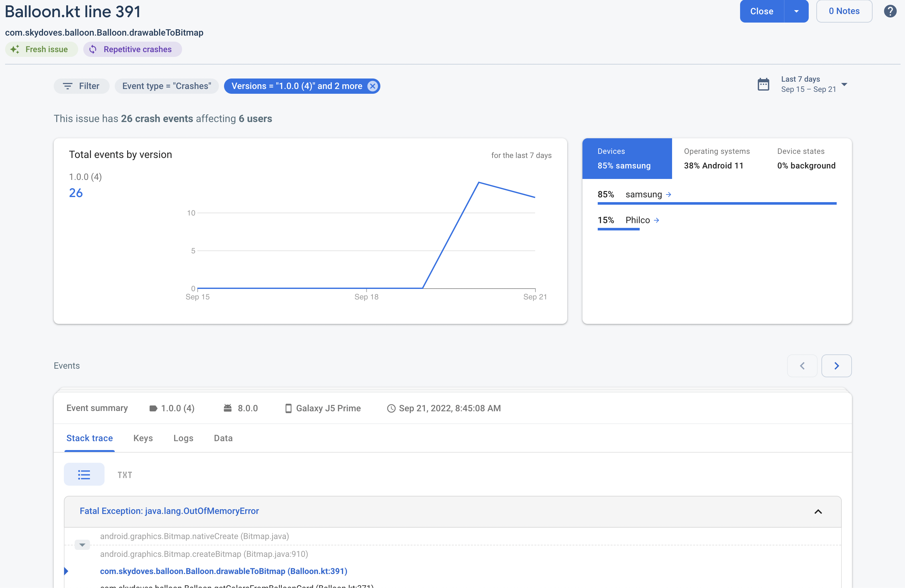Click the Close issue button
This screenshot has width=905, height=588.
tap(761, 11)
